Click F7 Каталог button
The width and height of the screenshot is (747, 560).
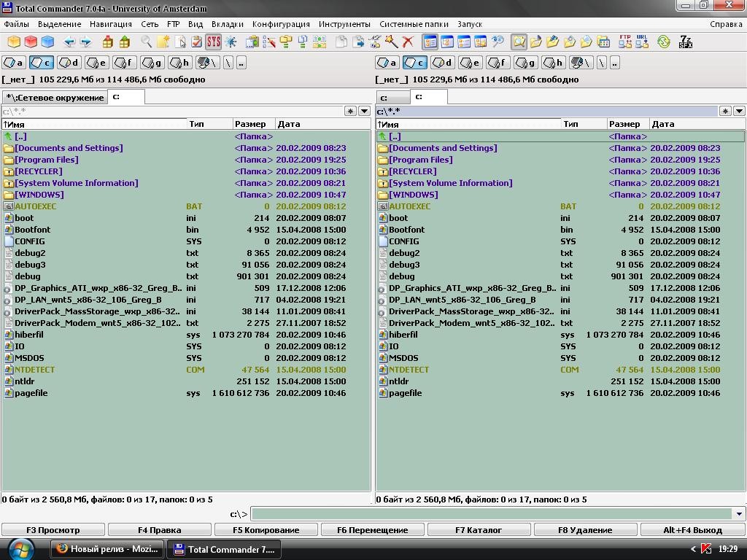479,530
